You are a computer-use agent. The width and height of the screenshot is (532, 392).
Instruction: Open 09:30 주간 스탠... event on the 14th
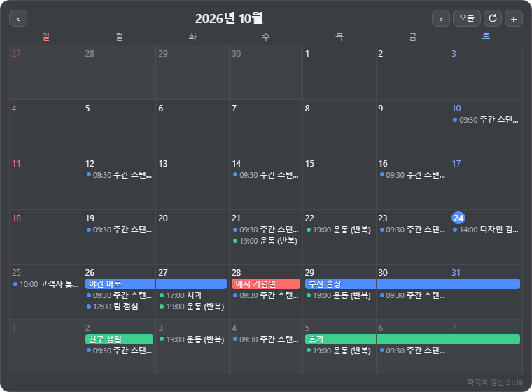(266, 175)
